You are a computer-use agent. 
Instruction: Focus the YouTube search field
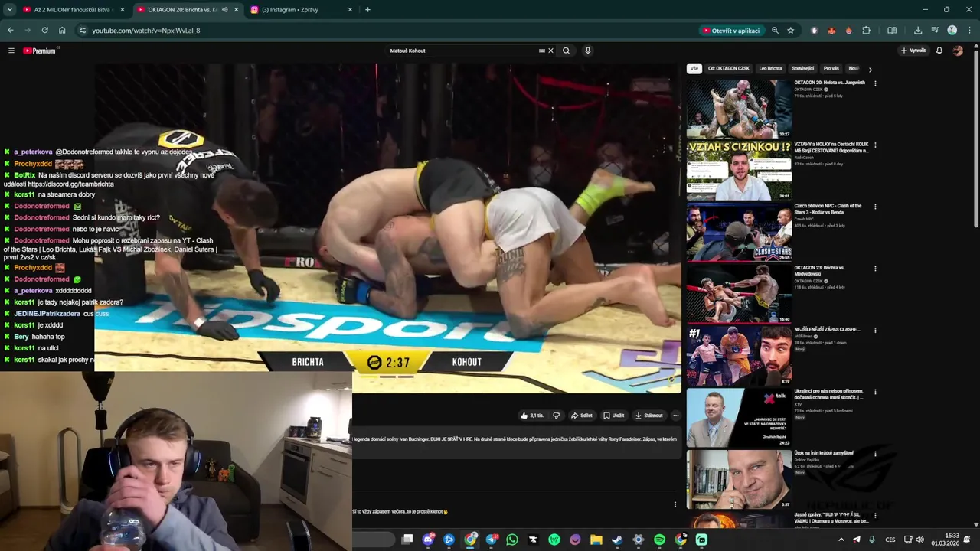[464, 51]
